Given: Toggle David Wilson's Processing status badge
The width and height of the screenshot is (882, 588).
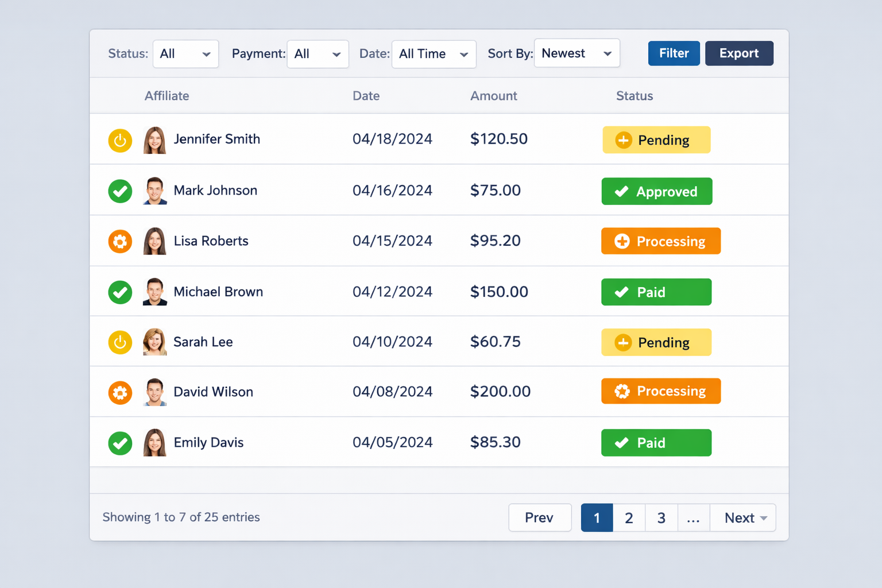Looking at the screenshot, I should [660, 391].
